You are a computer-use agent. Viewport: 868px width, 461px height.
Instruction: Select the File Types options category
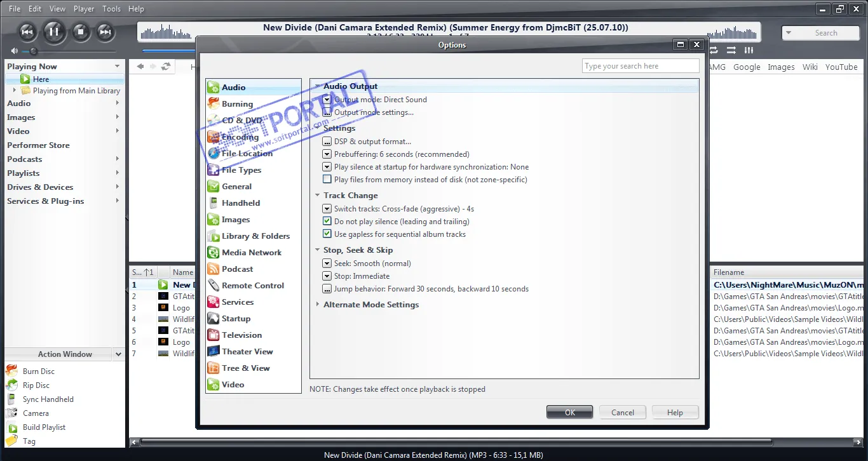[x=253, y=170]
